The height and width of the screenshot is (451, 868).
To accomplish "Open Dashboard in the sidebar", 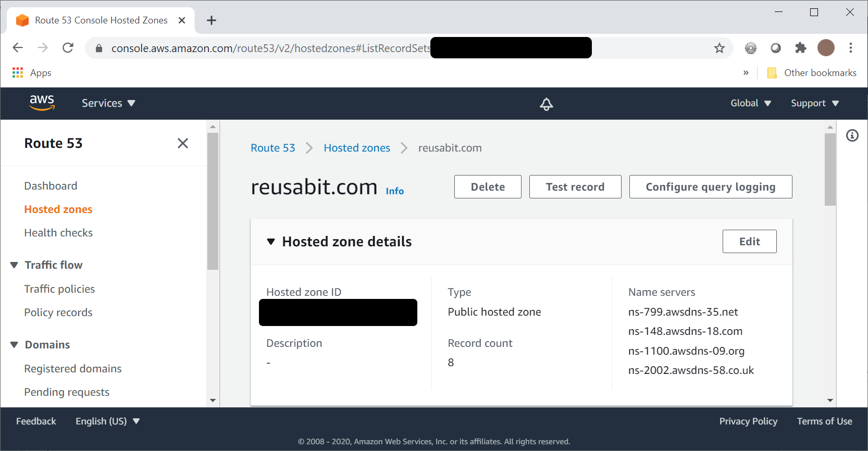I will (x=51, y=186).
